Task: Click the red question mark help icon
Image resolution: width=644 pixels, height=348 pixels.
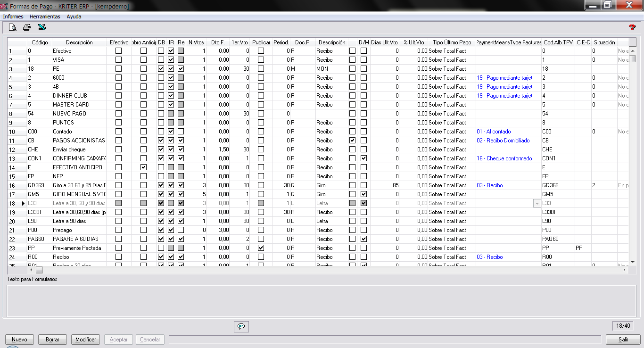Action: point(632,27)
